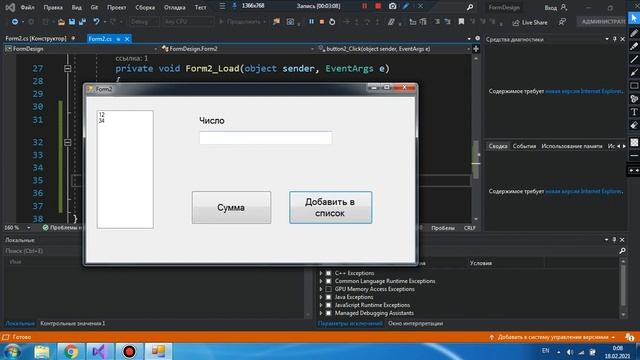The image size is (640, 360).
Task: Open the Проект menu
Action: 116,7
